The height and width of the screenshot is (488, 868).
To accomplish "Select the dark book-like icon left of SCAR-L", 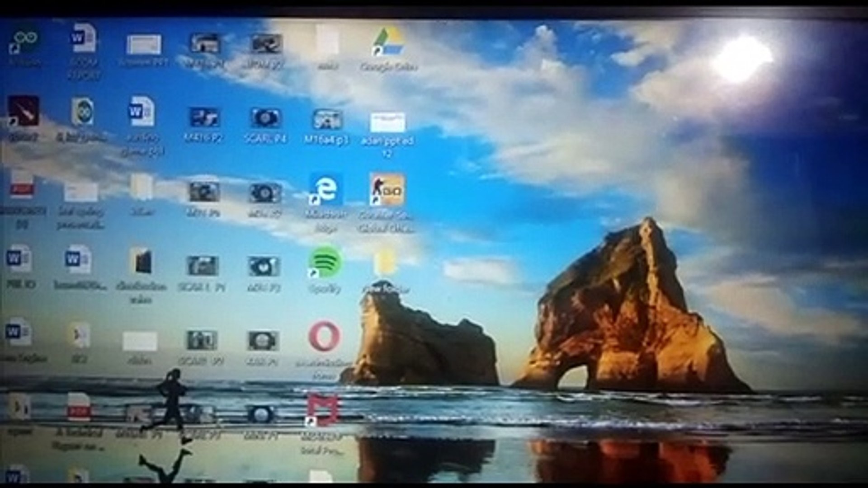I will tap(142, 261).
